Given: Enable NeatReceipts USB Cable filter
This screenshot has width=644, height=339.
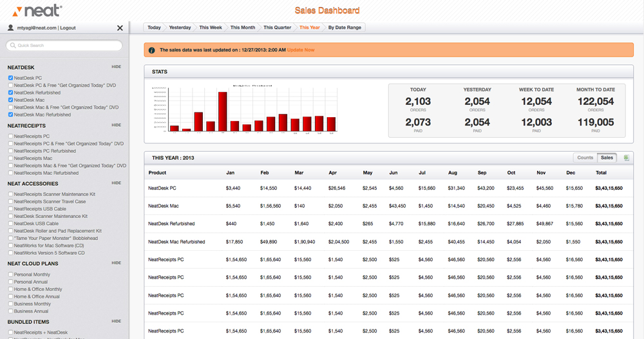Looking at the screenshot, I should (x=10, y=208).
